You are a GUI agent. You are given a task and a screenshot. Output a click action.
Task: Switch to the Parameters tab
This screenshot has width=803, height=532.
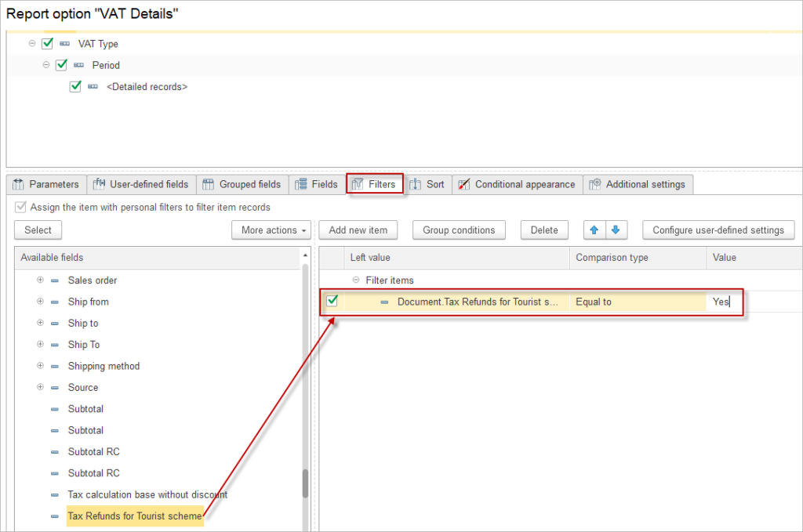coord(46,185)
